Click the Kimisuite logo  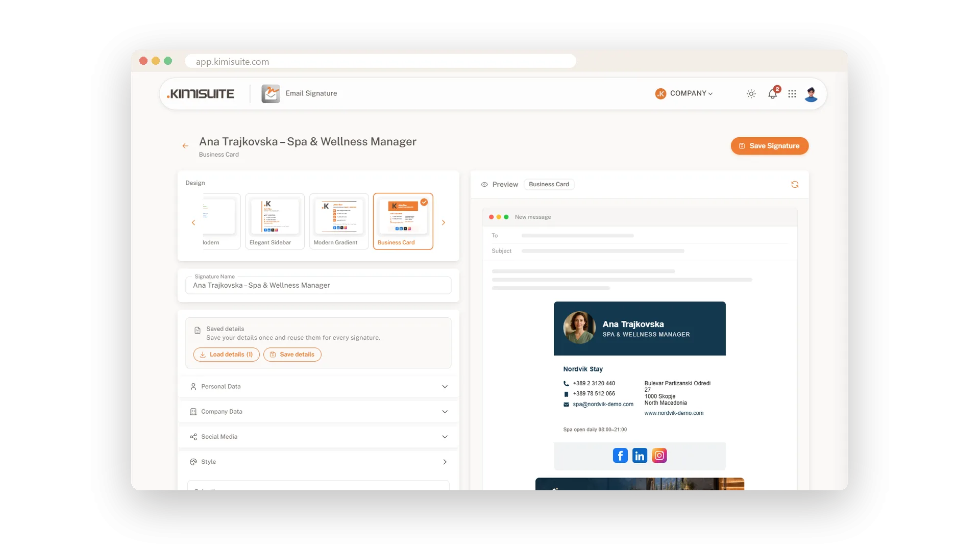(x=201, y=94)
